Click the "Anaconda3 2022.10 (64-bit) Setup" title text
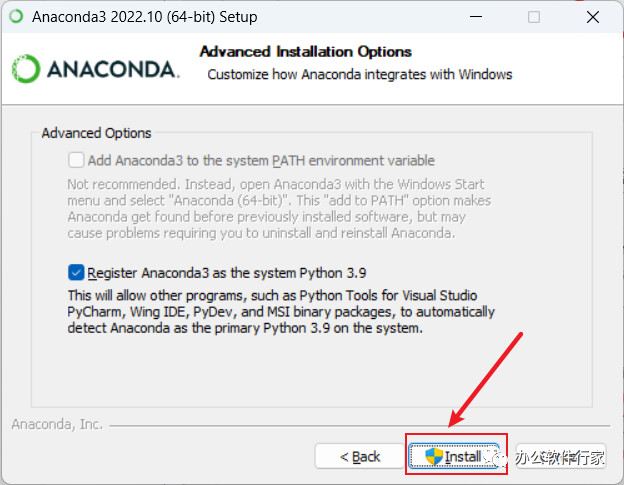This screenshot has height=485, width=624. (144, 17)
